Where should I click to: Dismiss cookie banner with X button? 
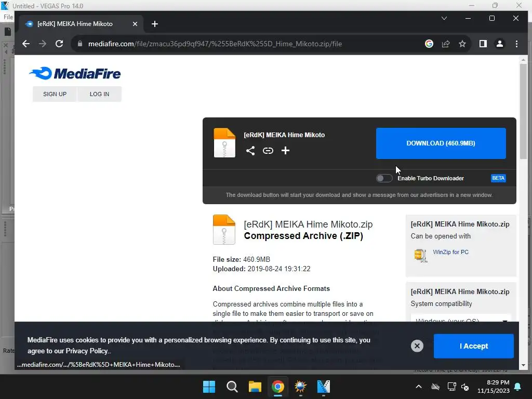tap(417, 345)
